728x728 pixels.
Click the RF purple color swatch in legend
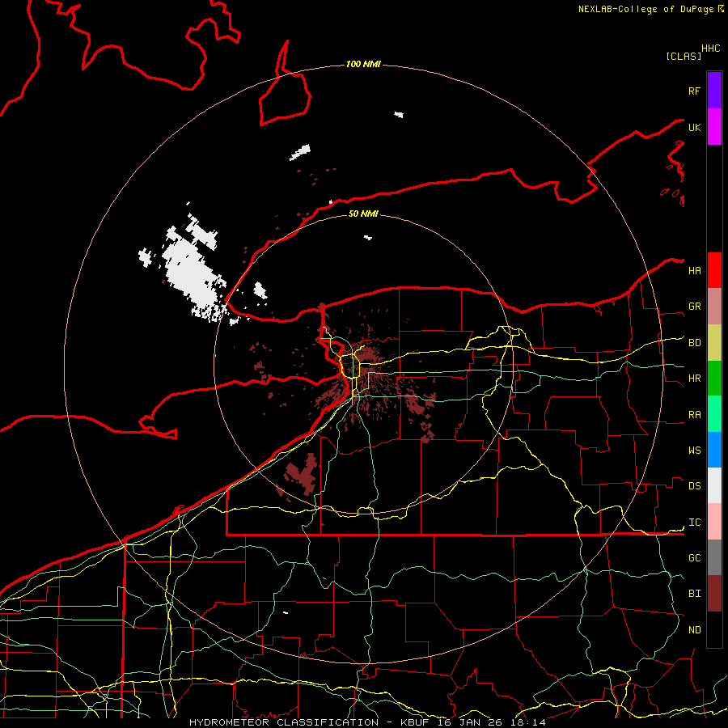pyautogui.click(x=714, y=91)
